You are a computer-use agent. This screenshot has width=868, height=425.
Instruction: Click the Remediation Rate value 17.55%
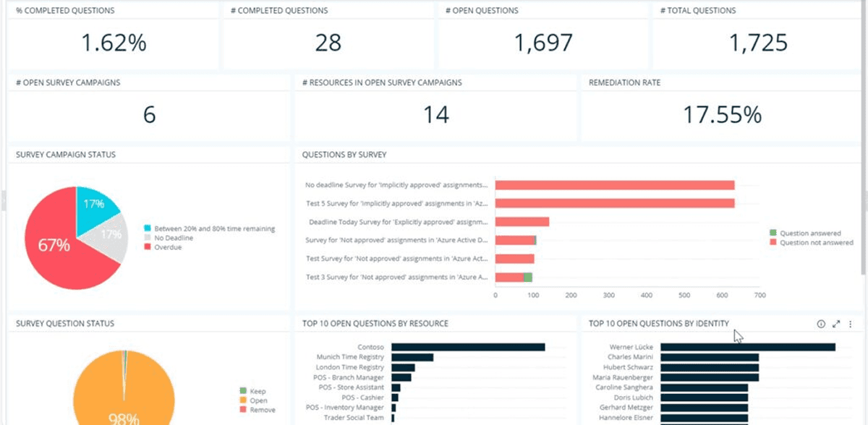pyautogui.click(x=723, y=115)
